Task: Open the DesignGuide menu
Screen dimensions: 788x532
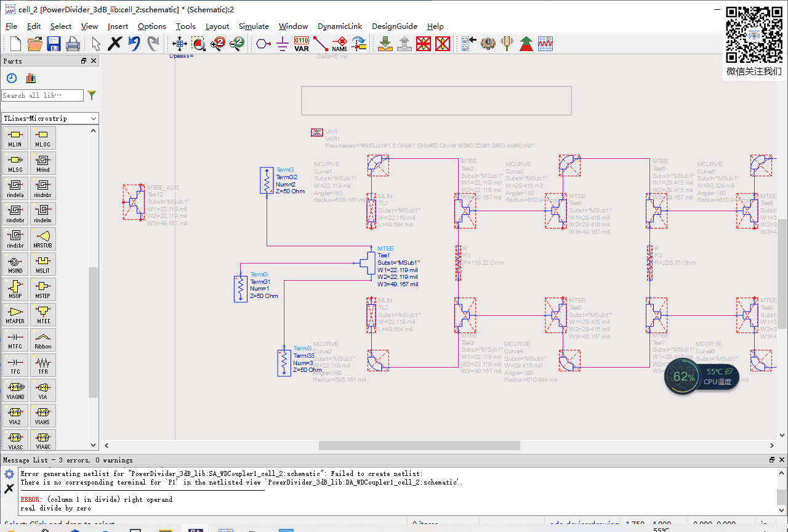Action: pos(394,26)
